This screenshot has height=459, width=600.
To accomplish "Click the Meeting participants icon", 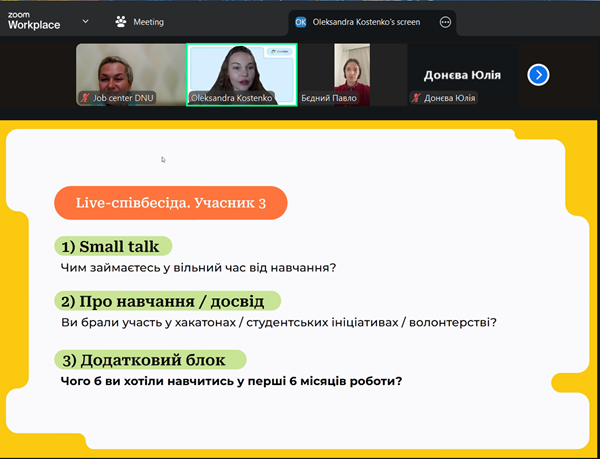I will pyautogui.click(x=121, y=21).
